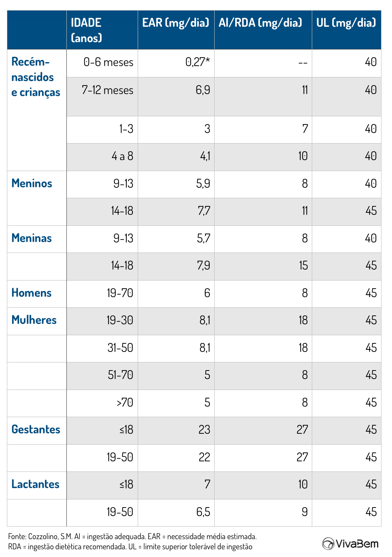Select the Mulheres row label
The width and height of the screenshot is (392, 557).
(x=34, y=320)
